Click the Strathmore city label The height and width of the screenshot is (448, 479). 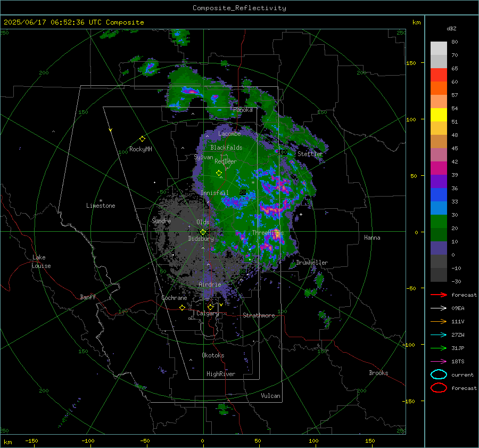click(259, 315)
